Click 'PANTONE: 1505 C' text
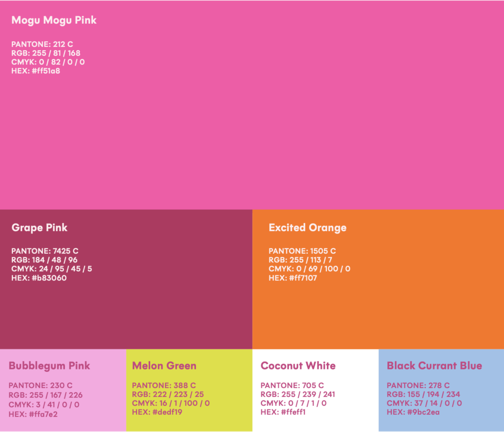504x432 pixels. click(302, 251)
